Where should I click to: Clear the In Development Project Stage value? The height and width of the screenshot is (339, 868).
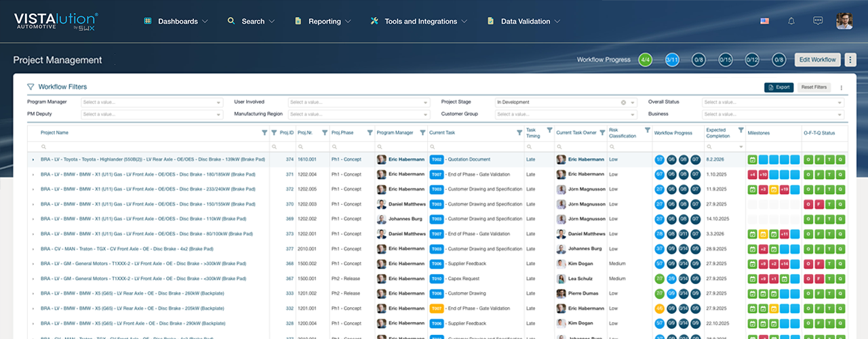pyautogui.click(x=623, y=102)
